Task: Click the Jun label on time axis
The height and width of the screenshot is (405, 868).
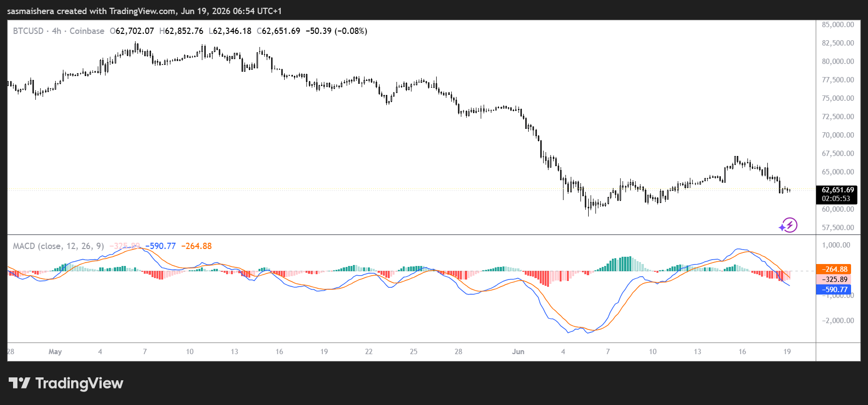Action: coord(518,352)
